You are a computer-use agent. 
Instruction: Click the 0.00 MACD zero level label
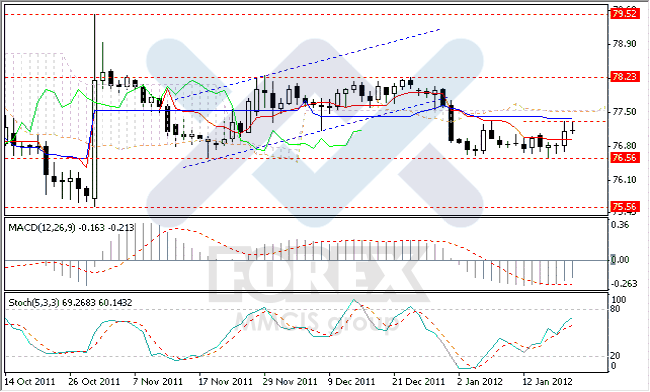(621, 260)
